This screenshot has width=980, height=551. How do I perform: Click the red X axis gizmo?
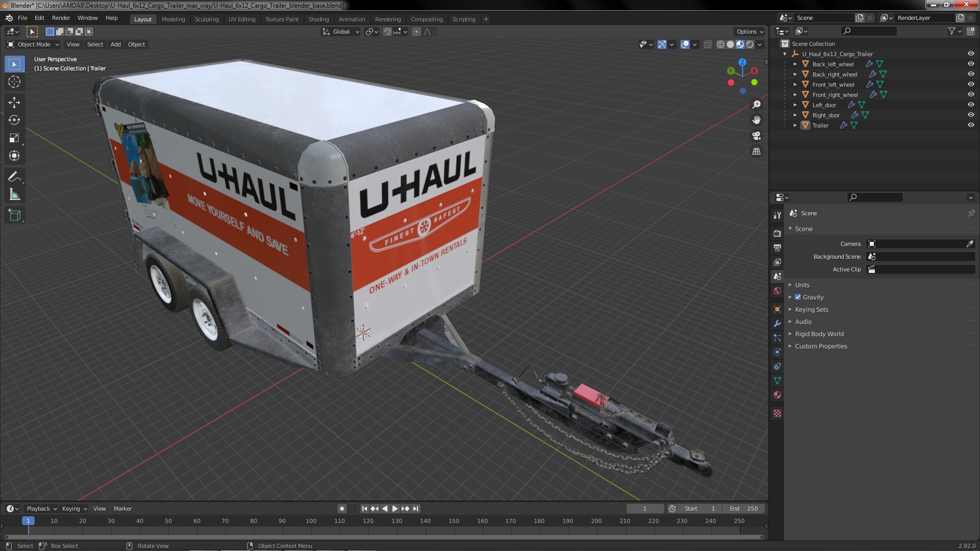[x=754, y=71]
